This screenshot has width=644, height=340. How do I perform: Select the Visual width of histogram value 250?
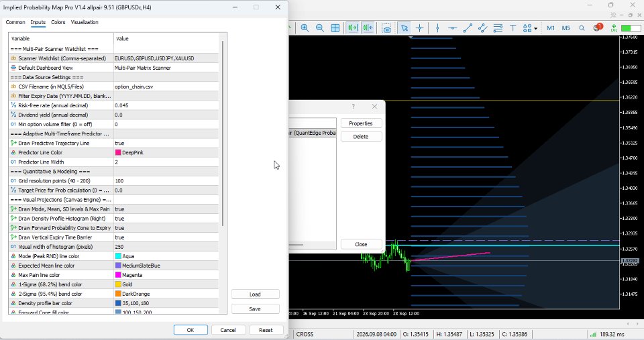pyautogui.click(x=166, y=247)
